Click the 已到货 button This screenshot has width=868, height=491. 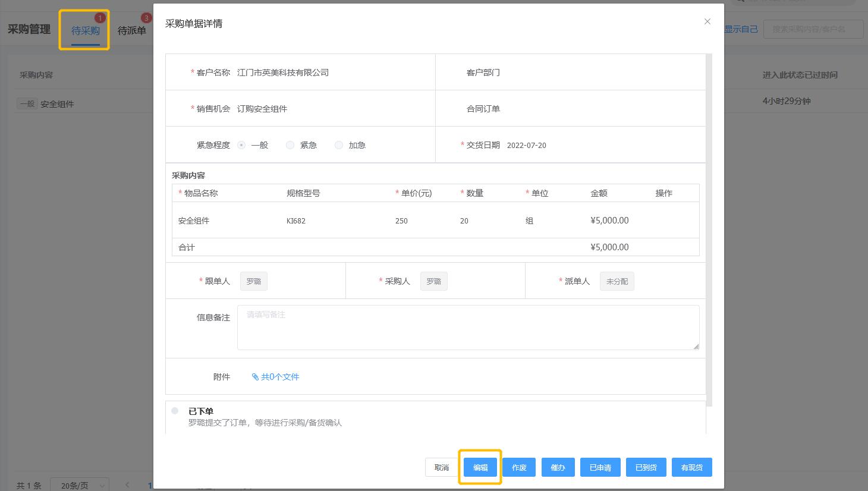pyautogui.click(x=646, y=467)
